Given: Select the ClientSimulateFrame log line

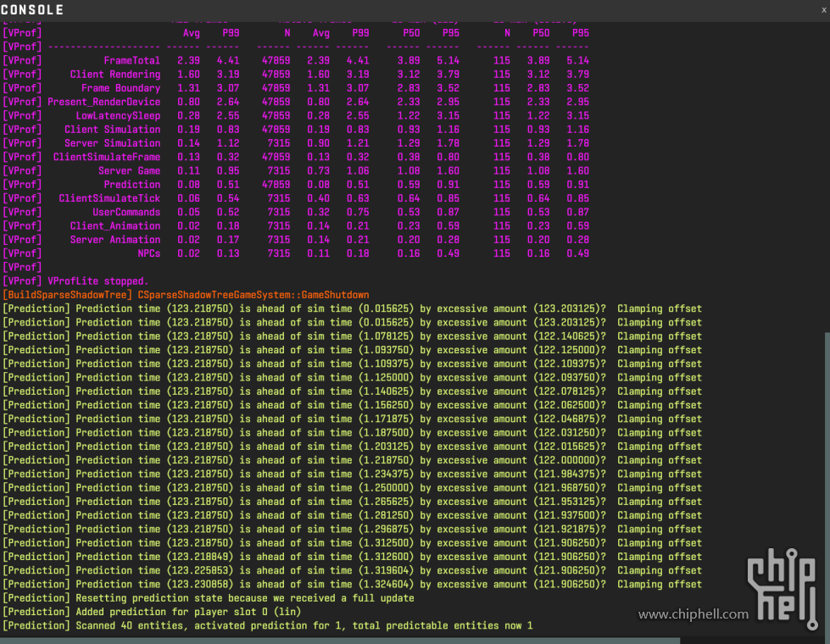Looking at the screenshot, I should 106,157.
